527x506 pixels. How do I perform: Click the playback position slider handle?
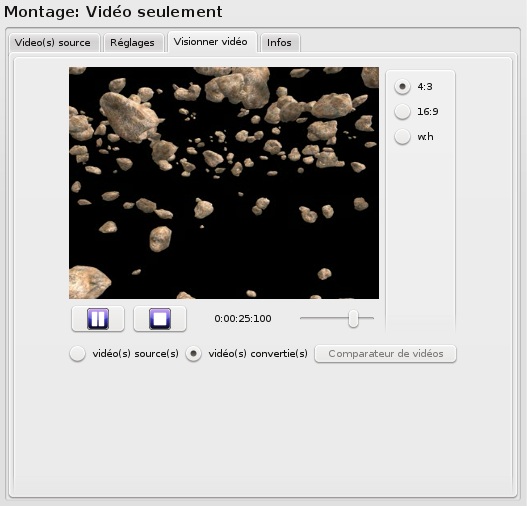[x=353, y=318]
